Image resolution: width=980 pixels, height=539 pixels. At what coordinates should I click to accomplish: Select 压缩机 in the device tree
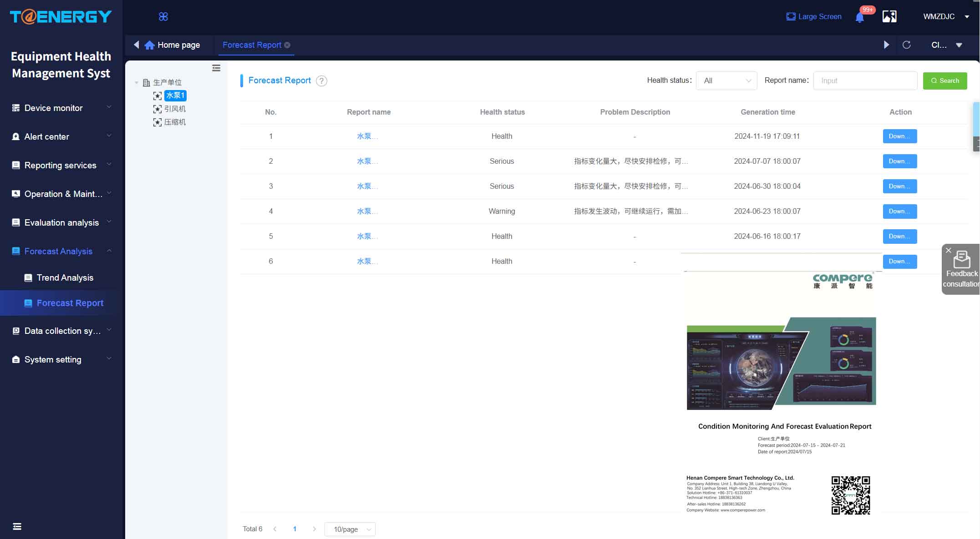tap(175, 122)
